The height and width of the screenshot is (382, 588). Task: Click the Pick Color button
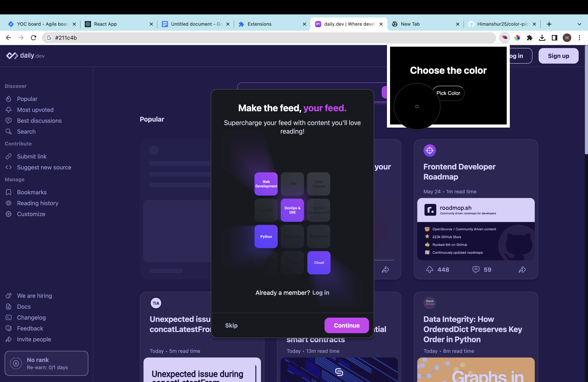448,93
